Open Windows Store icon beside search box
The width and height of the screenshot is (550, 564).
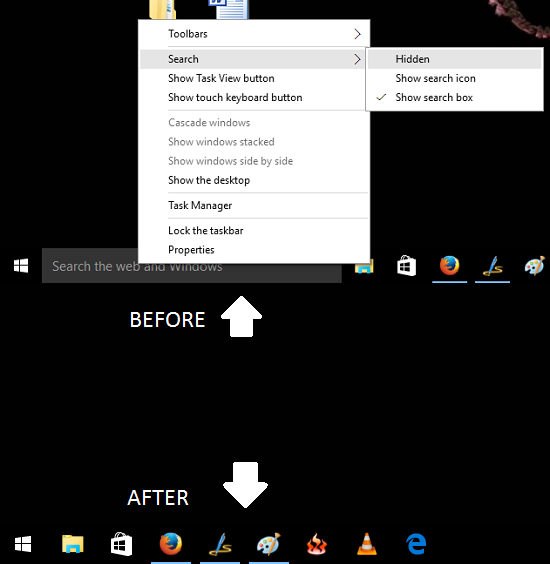[406, 266]
